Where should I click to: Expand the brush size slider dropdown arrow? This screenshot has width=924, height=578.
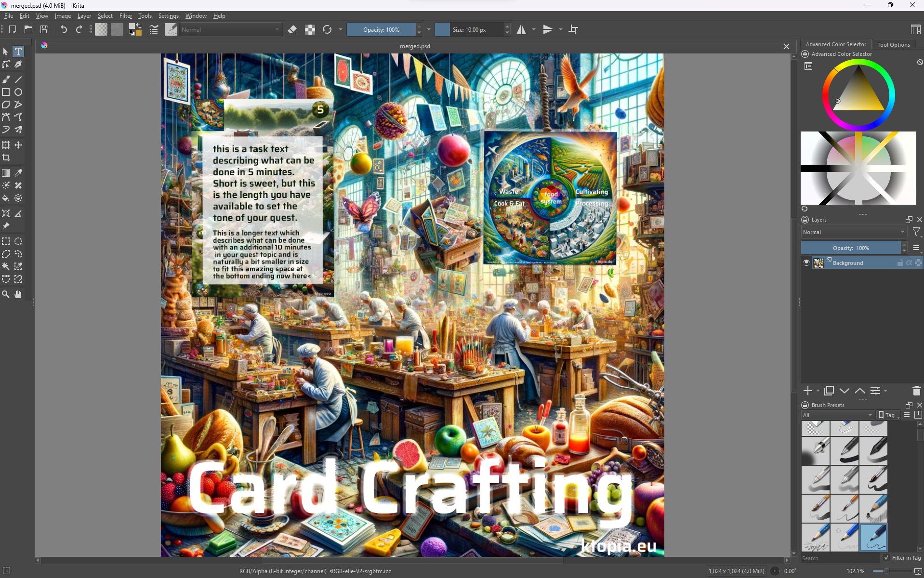[428, 29]
